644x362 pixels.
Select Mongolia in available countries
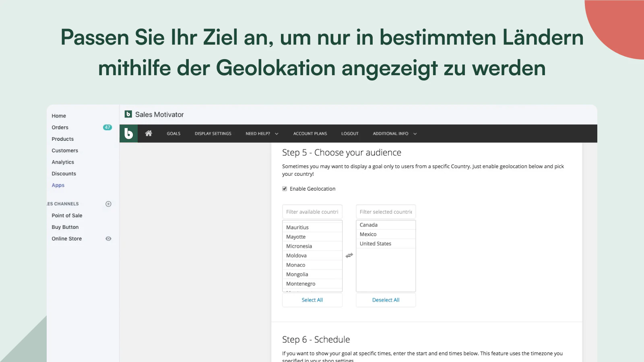pyautogui.click(x=312, y=274)
